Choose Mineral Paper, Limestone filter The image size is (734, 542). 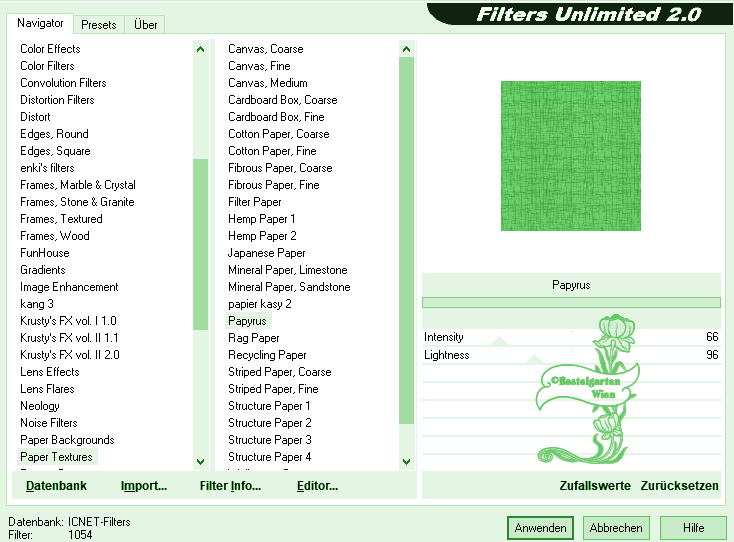point(288,270)
